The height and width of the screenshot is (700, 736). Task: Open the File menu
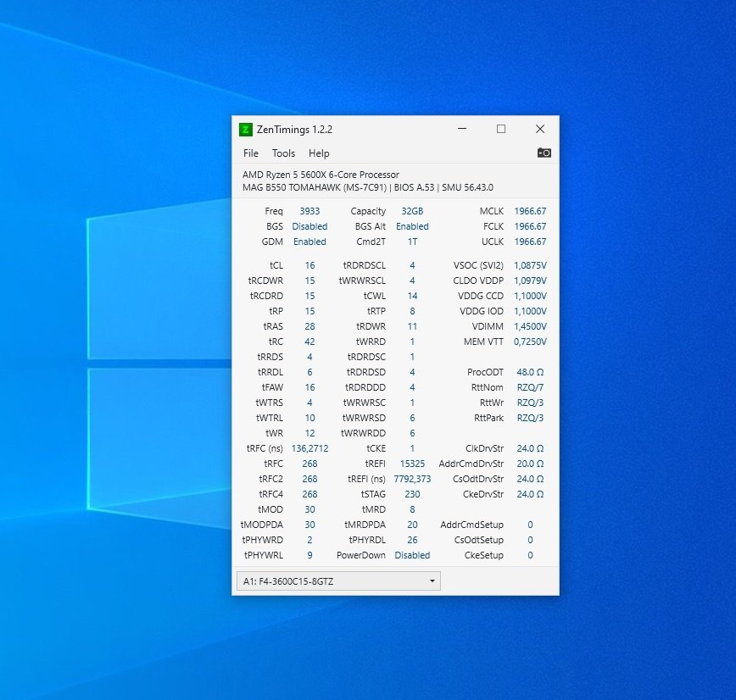coord(251,153)
